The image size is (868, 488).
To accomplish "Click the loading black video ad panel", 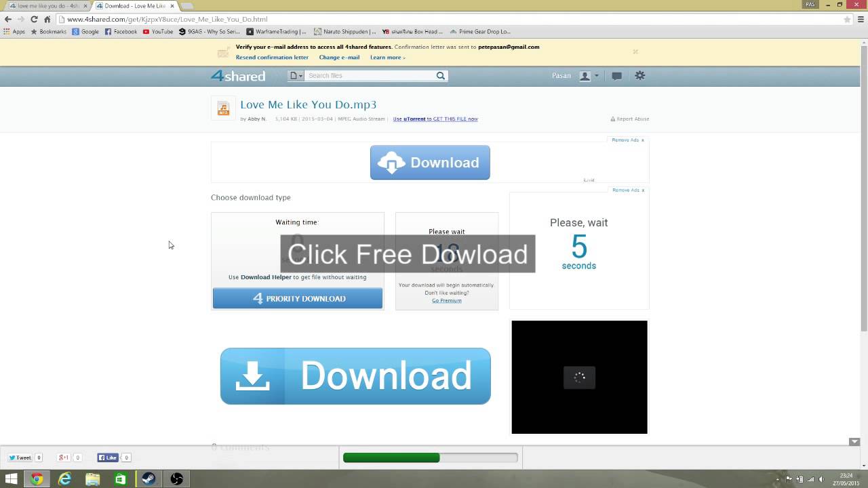I will [x=580, y=377].
